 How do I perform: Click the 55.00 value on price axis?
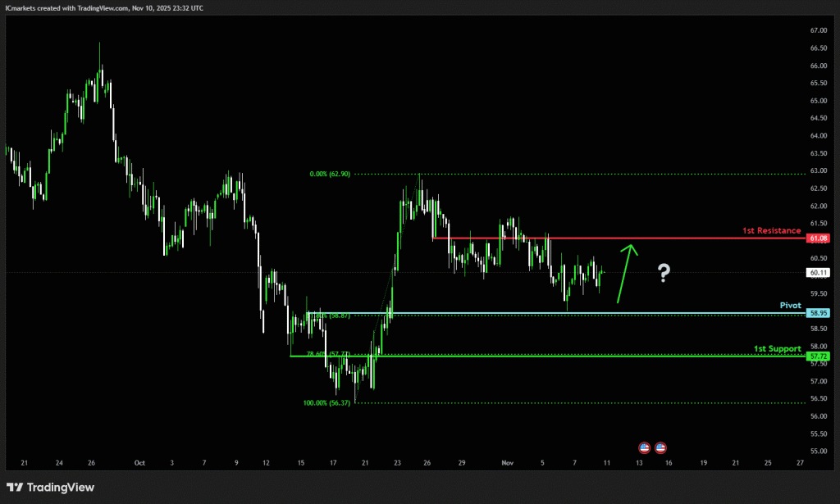[x=818, y=451]
